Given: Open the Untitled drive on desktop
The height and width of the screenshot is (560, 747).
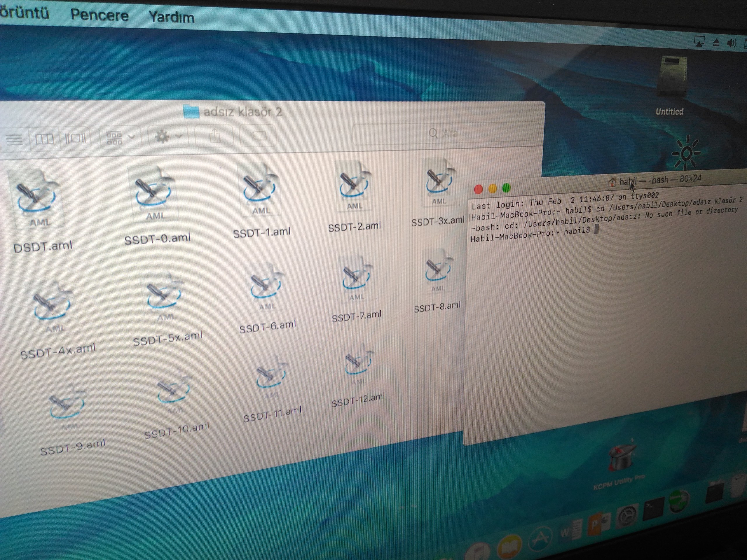Looking at the screenshot, I should click(672, 78).
